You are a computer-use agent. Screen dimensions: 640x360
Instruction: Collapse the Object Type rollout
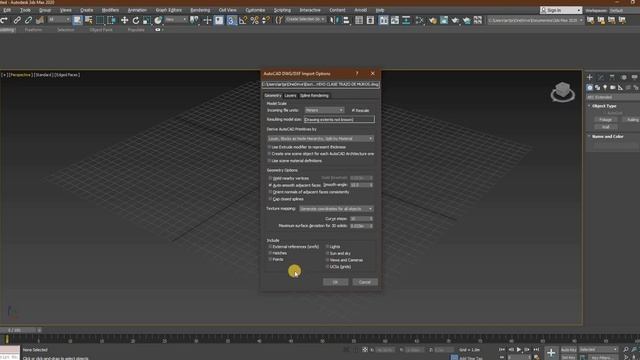click(604, 106)
